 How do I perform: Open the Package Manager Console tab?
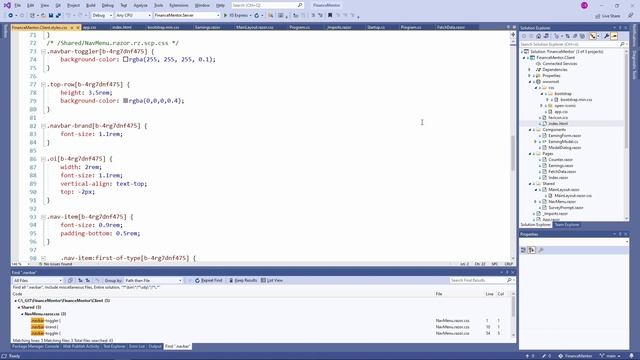36,347
